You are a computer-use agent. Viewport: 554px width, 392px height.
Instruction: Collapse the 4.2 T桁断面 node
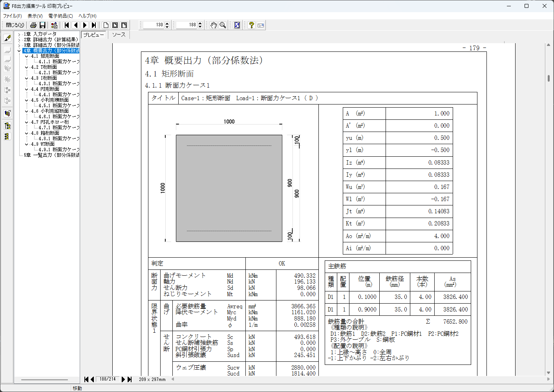pyautogui.click(x=27, y=67)
